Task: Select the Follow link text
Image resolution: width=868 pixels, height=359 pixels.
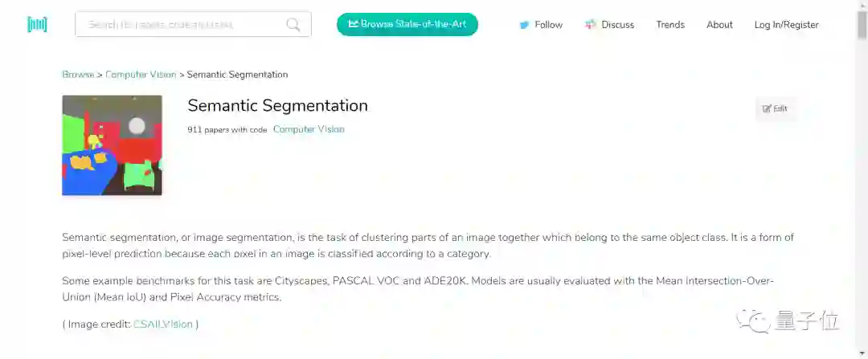Action: (549, 25)
